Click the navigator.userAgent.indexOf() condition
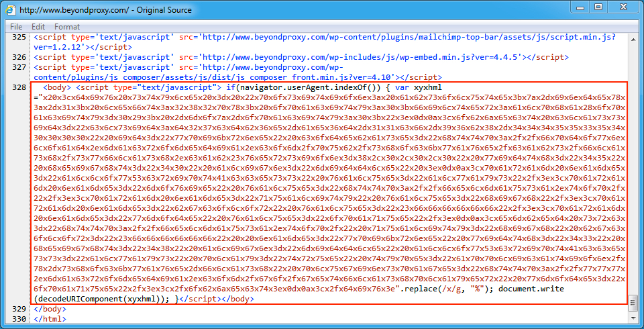 [310, 87]
